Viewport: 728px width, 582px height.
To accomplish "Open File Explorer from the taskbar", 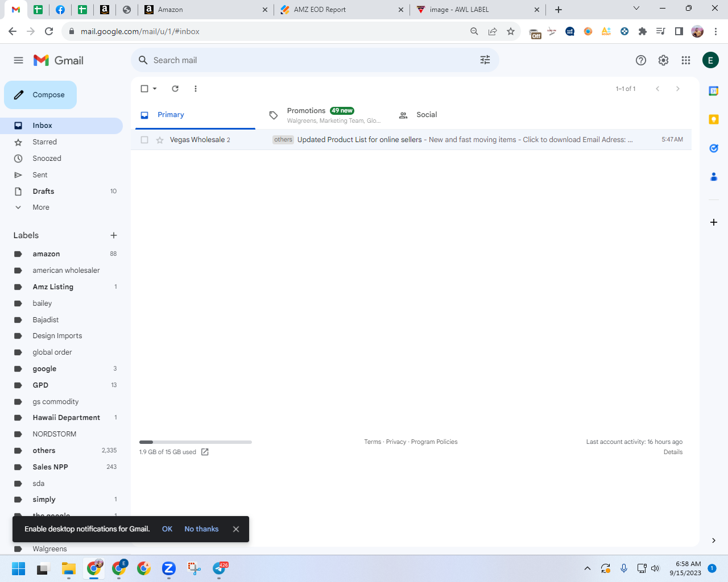I will pos(69,568).
